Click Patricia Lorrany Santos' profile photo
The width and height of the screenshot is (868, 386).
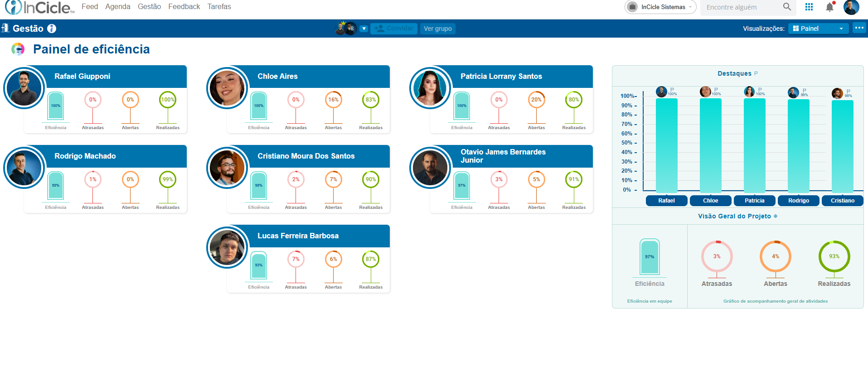tap(431, 88)
